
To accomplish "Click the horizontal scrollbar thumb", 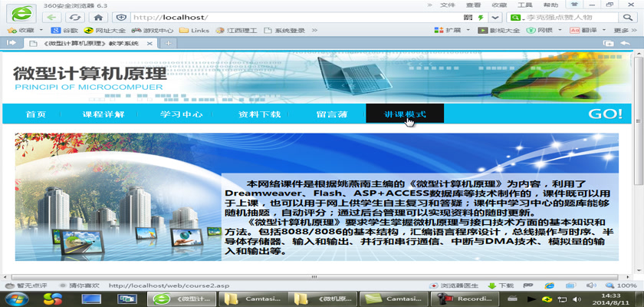I will (314, 277).
